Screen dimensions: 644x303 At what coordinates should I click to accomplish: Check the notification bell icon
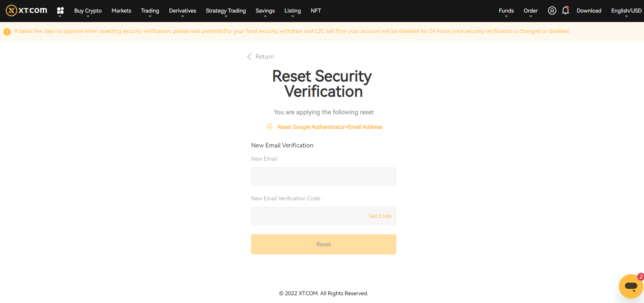[x=565, y=11]
